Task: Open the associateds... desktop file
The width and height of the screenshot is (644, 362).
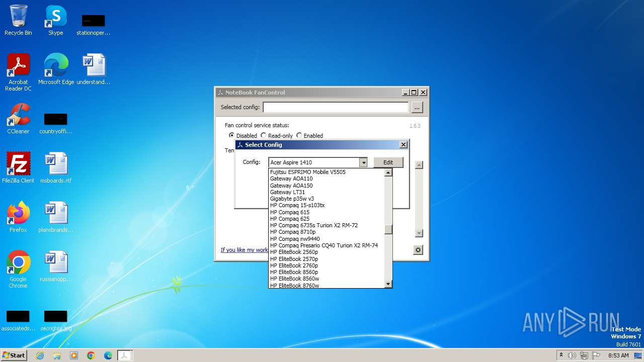Action: [18, 320]
